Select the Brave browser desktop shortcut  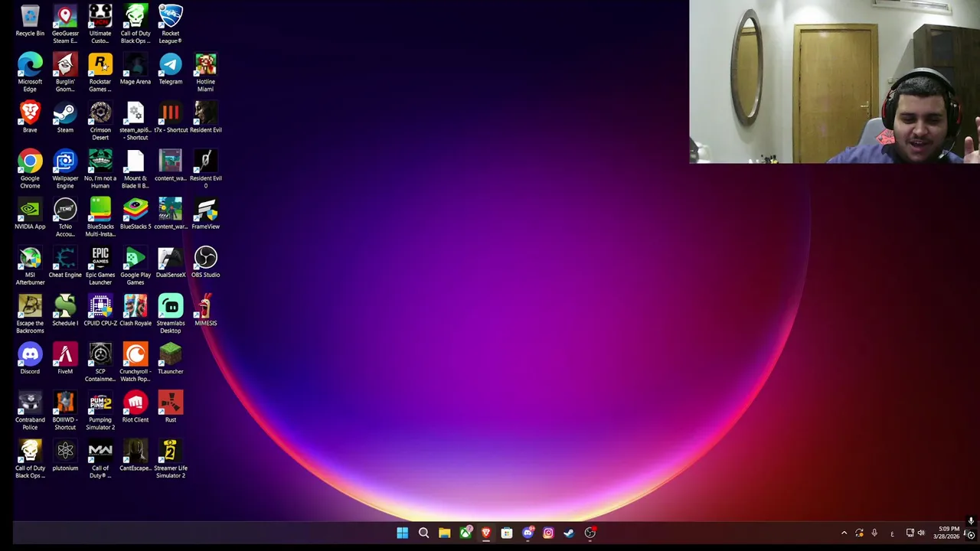(30, 117)
